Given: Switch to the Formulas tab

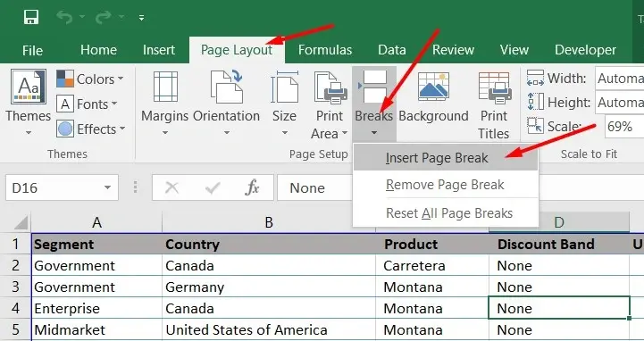Looking at the screenshot, I should coord(325,50).
